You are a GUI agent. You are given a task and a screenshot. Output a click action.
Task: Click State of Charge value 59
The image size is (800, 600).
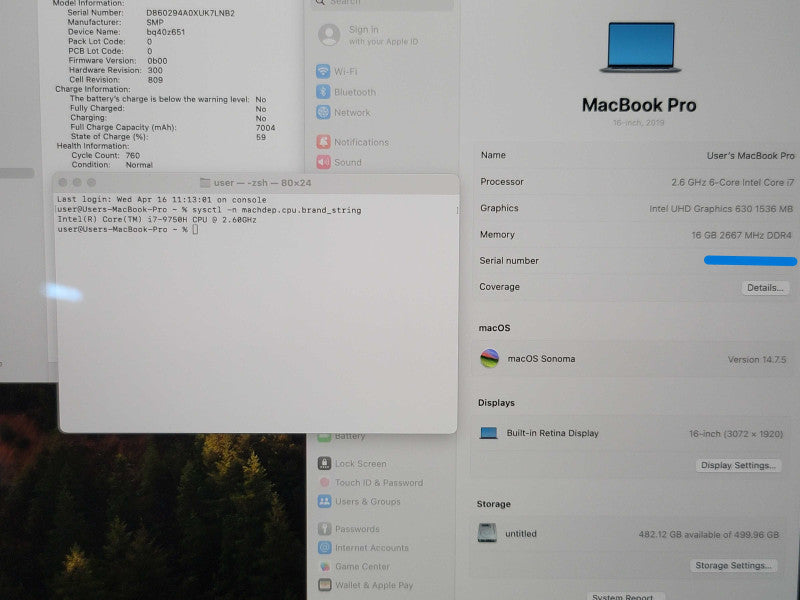(x=261, y=137)
